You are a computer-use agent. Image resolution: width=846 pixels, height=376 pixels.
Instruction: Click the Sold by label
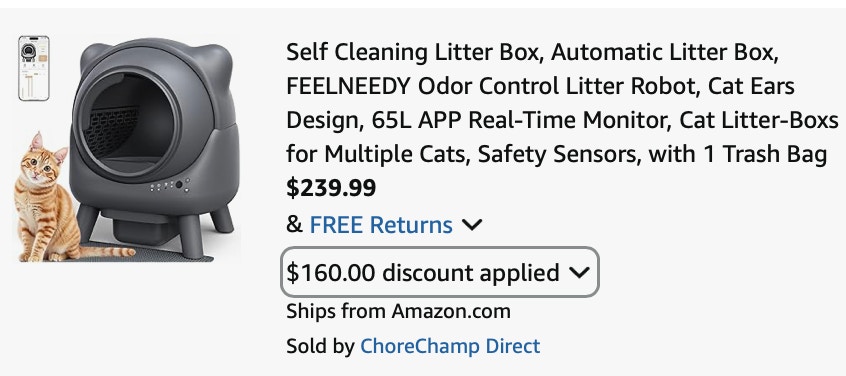click(x=320, y=346)
